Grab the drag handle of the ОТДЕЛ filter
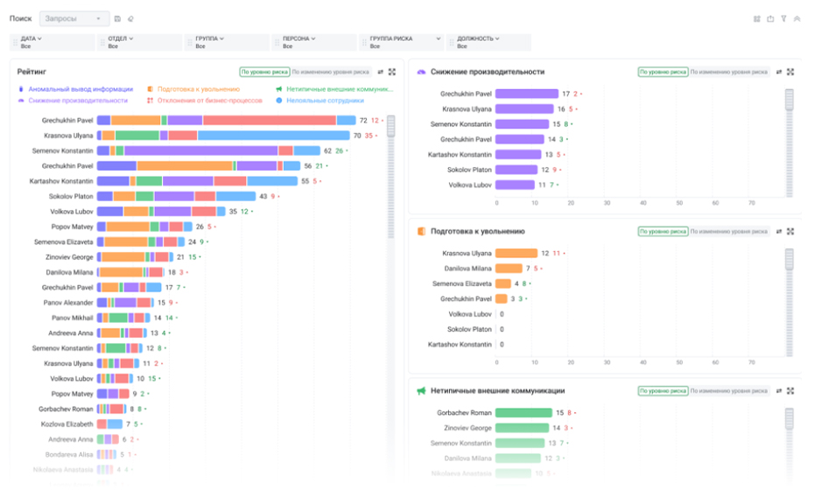814x504 pixels. coord(102,43)
